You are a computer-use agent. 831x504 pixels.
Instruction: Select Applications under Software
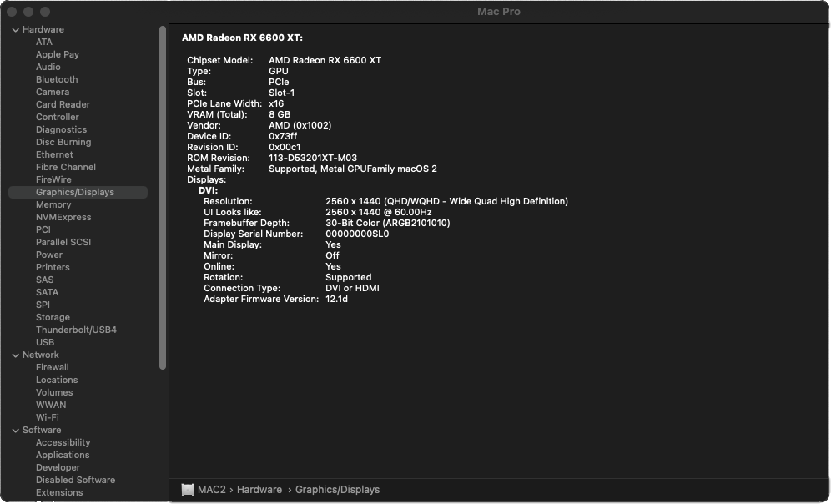pos(63,456)
